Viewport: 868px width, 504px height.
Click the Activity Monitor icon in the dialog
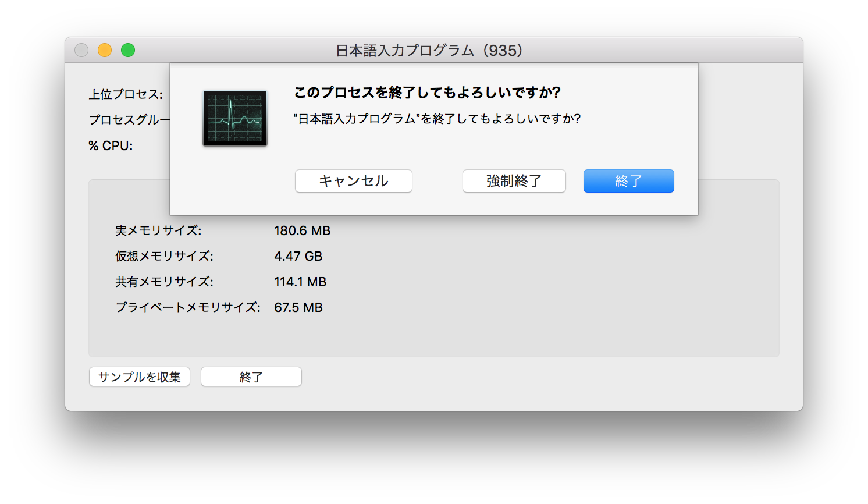coord(235,118)
